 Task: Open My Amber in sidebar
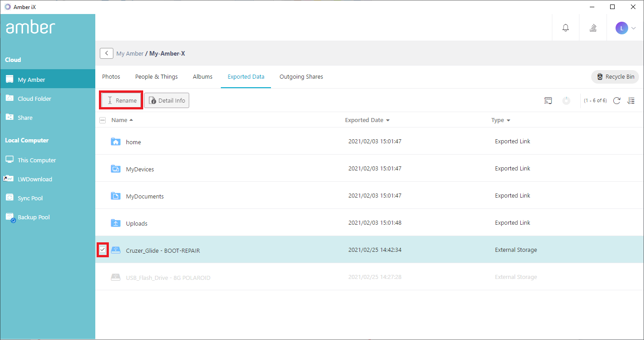click(x=48, y=80)
